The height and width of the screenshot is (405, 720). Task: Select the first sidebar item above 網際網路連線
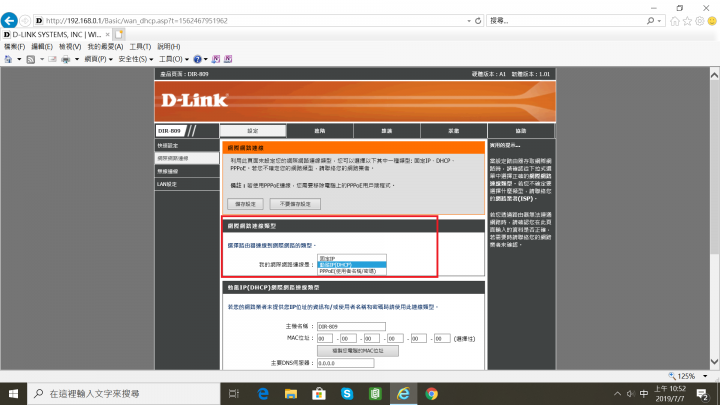coord(187,146)
